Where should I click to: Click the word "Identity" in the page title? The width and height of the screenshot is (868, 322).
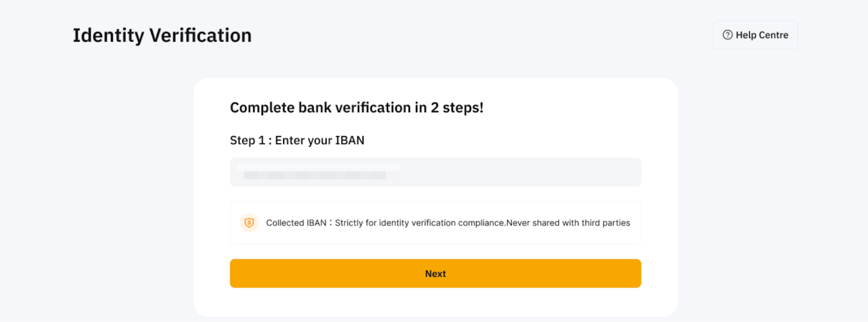click(108, 35)
